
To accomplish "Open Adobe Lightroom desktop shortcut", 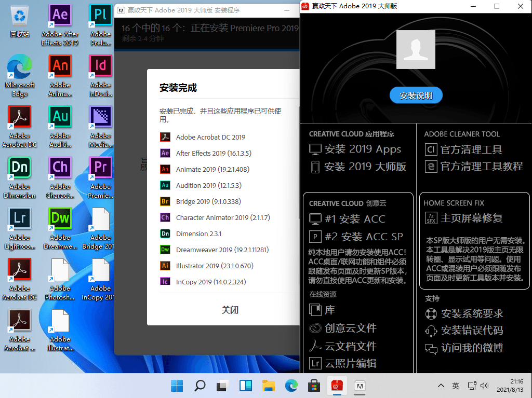I will pos(20,228).
